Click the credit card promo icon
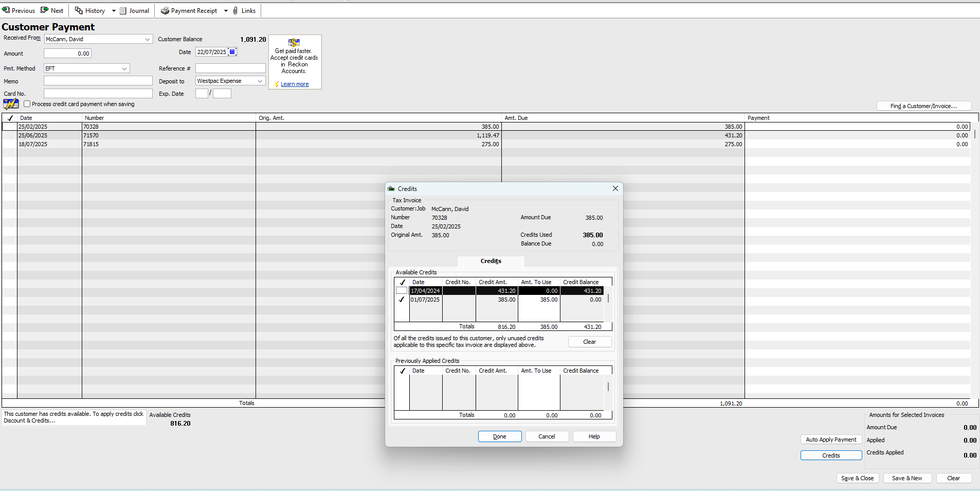 pos(294,42)
